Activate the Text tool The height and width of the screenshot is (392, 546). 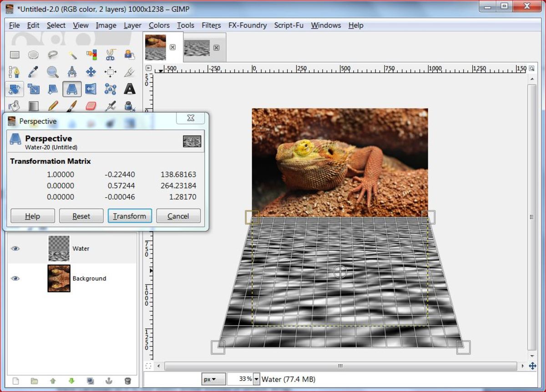[x=130, y=89]
